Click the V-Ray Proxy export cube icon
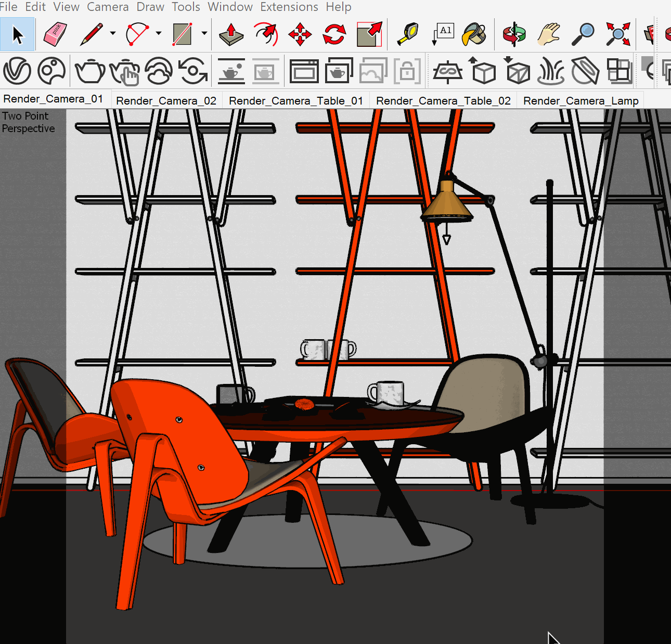Image resolution: width=671 pixels, height=644 pixels. tap(517, 71)
